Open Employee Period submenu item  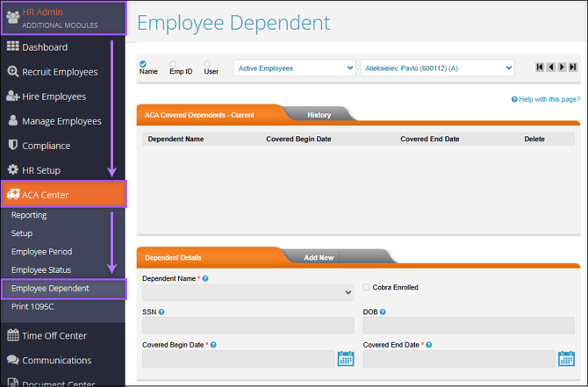[41, 252]
